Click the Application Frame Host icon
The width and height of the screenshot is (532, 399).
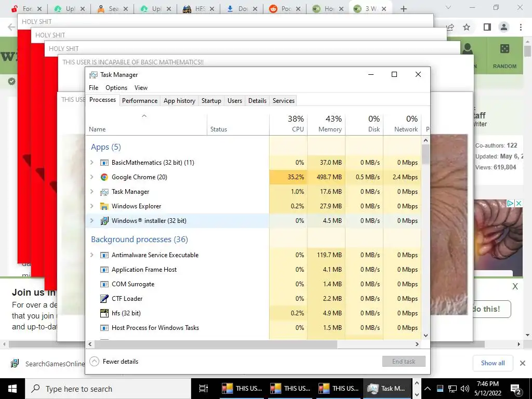104,270
